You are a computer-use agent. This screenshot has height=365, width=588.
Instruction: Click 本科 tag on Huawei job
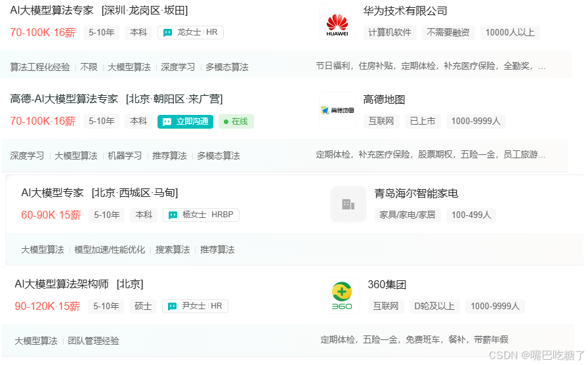(x=138, y=33)
